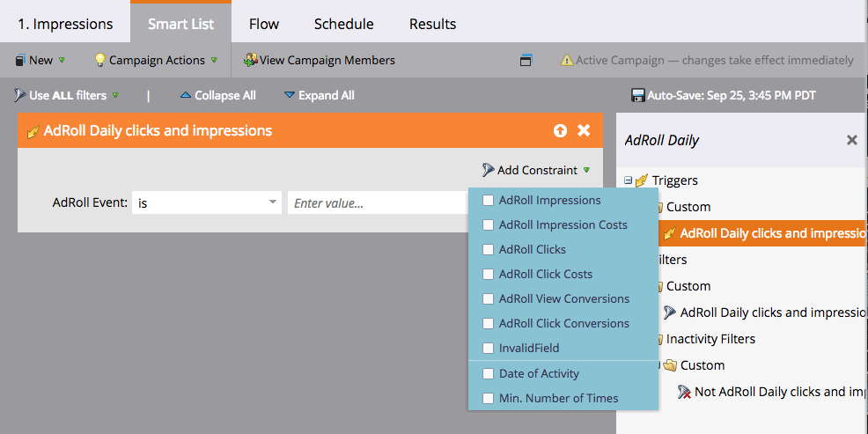Click the folder icon under Inactivity Filters
Viewport: 868px width, 434px height.
[671, 365]
